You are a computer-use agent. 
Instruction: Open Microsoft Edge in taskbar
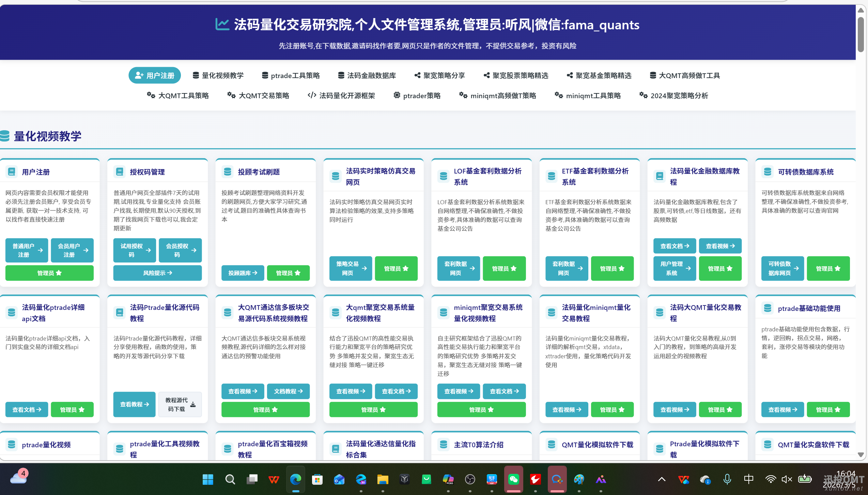295,479
